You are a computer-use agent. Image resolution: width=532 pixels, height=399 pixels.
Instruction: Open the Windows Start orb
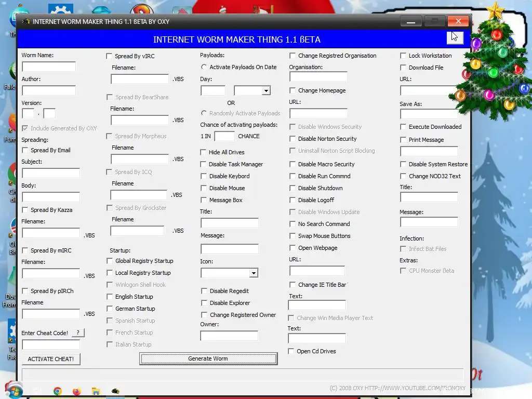[x=14, y=390]
